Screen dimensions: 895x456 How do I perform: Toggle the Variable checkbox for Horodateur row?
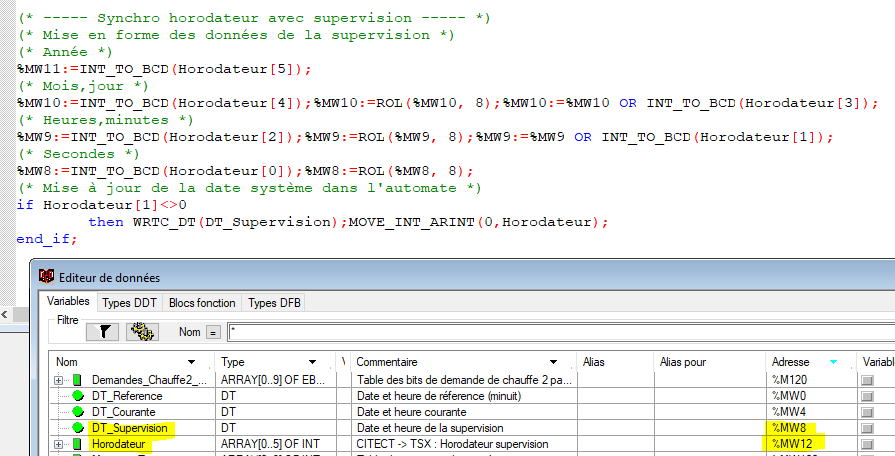(x=867, y=444)
